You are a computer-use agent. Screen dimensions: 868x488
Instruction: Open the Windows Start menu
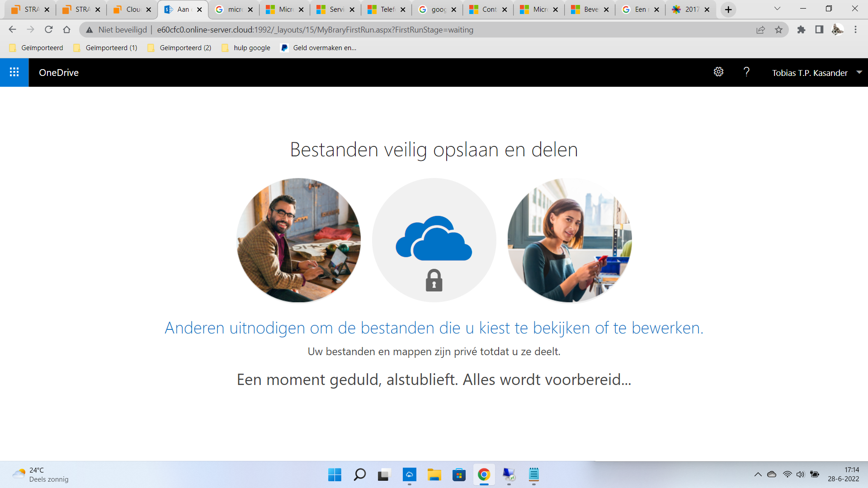pyautogui.click(x=335, y=474)
